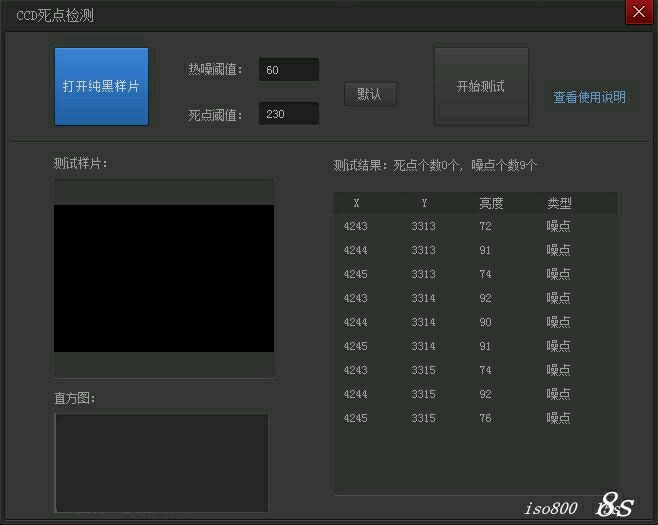Select the cell with brightness 90
The image size is (658, 525).
(485, 322)
